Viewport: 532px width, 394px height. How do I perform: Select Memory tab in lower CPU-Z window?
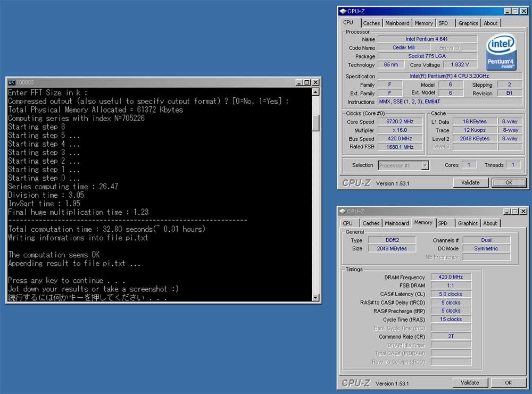coord(423,223)
